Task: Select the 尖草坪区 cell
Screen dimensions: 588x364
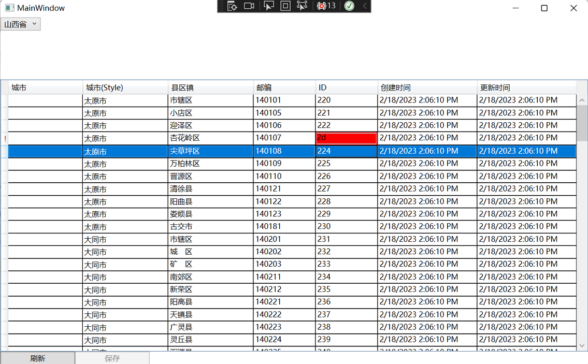Action: coord(210,151)
